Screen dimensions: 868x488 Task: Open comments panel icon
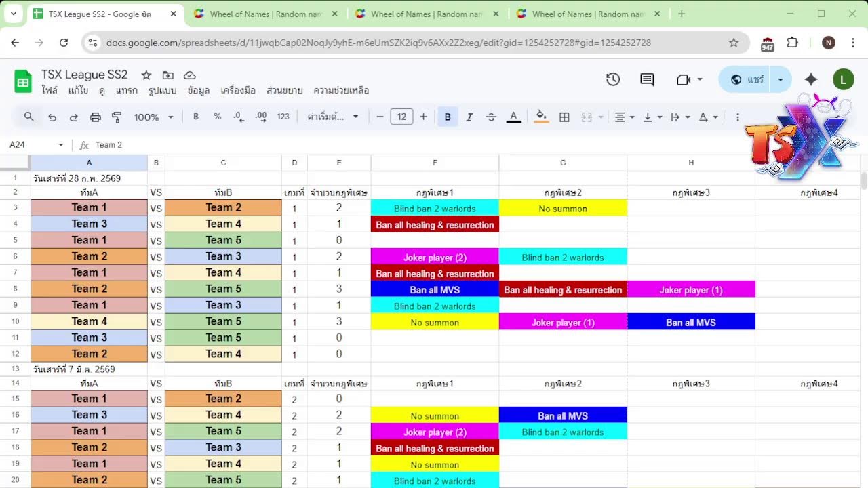[647, 79]
